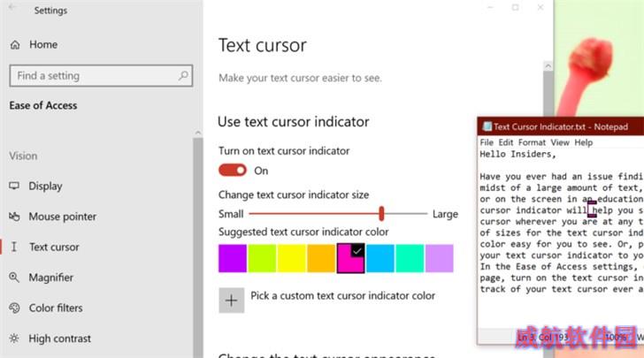Choose the lime green color swatch

262,258
